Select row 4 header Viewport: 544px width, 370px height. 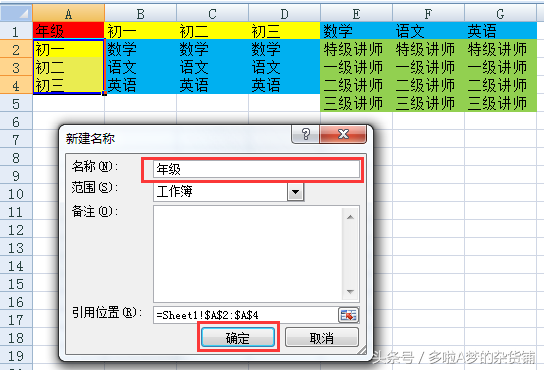point(16,85)
